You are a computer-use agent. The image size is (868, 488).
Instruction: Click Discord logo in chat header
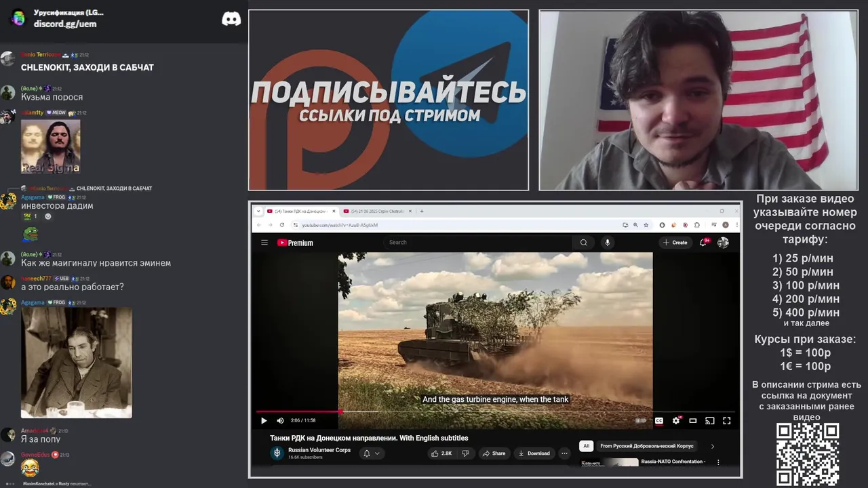231,18
